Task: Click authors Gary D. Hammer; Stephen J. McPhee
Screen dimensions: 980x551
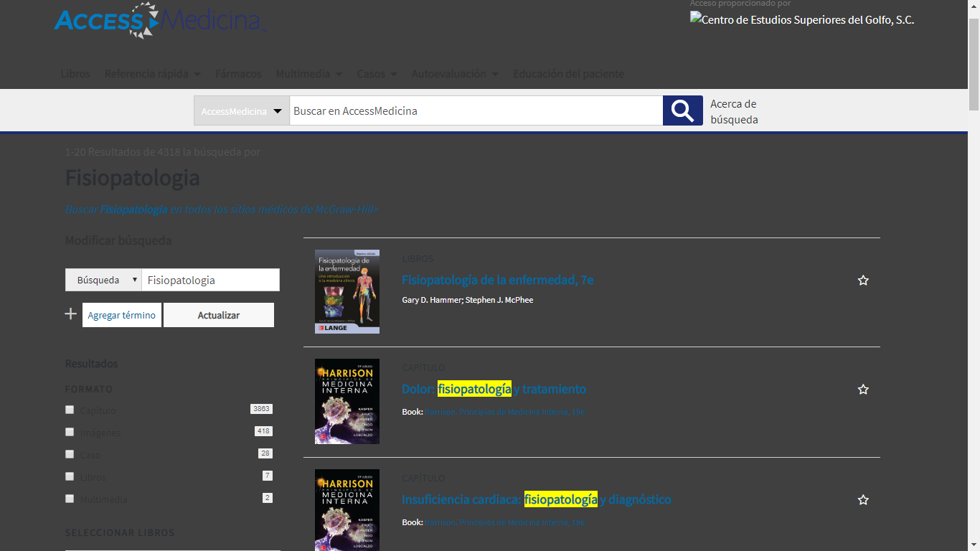Action: [x=468, y=300]
